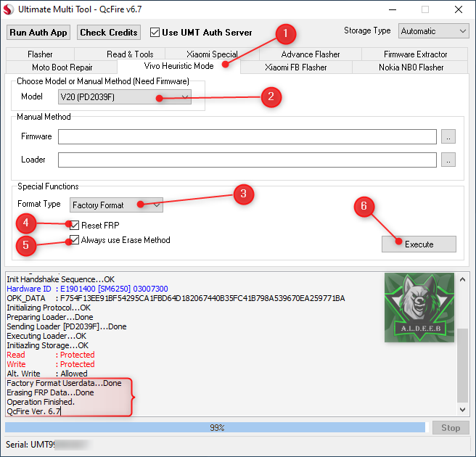
Task: Click 'Init Handshake Sequence...OK' log line
Action: point(61,279)
